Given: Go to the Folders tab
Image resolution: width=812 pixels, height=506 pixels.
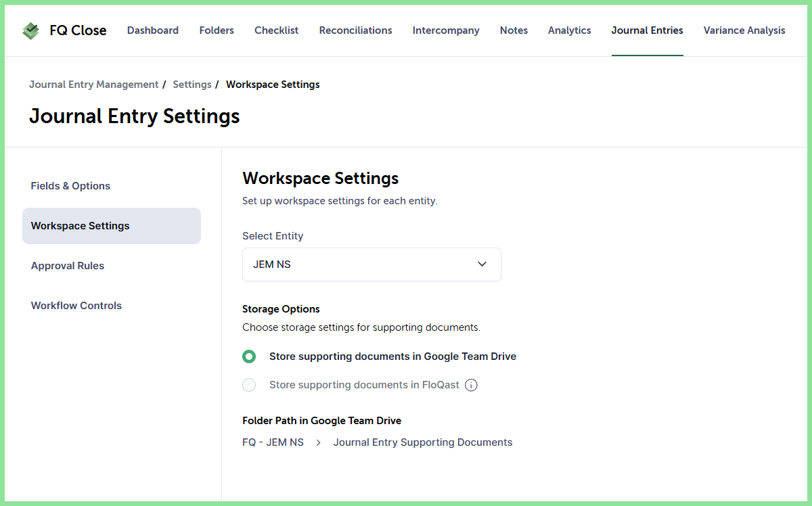Looking at the screenshot, I should point(217,30).
